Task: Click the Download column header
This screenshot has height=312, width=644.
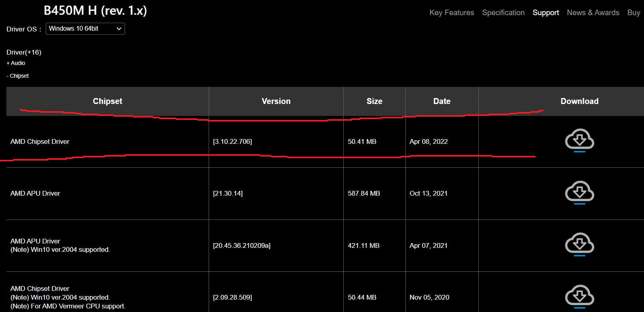Action: coord(579,101)
